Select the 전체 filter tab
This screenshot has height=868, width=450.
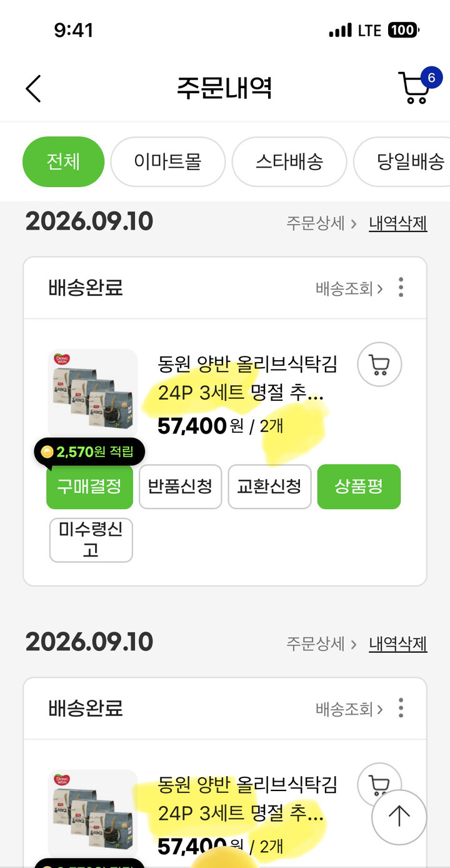click(x=63, y=161)
